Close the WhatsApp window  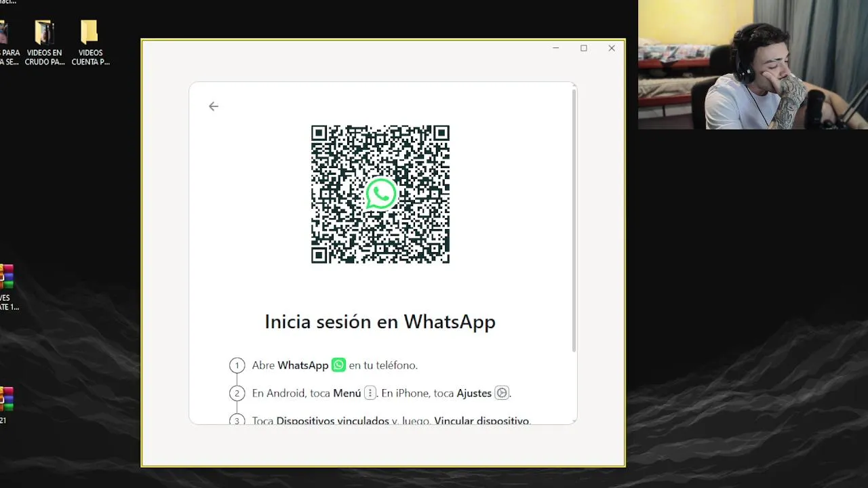[612, 48]
